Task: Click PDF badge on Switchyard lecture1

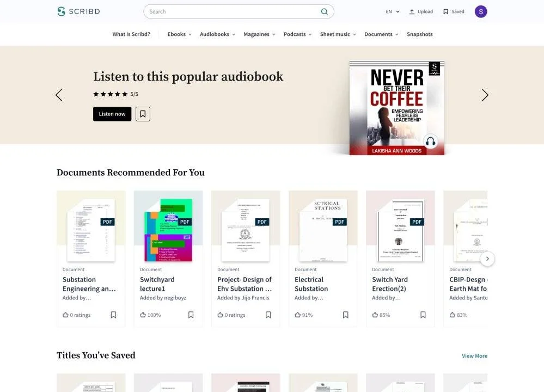Action: 185,222
